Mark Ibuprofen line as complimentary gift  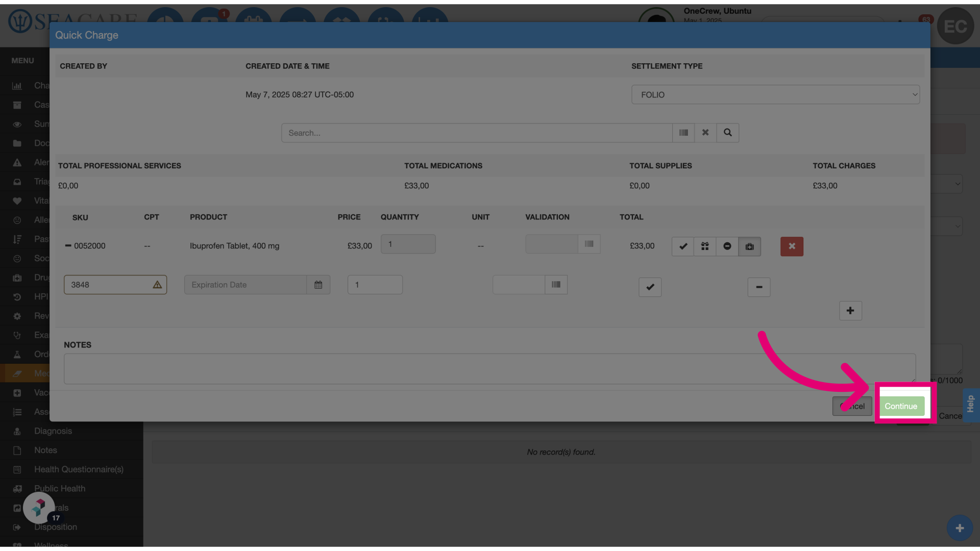tap(705, 246)
